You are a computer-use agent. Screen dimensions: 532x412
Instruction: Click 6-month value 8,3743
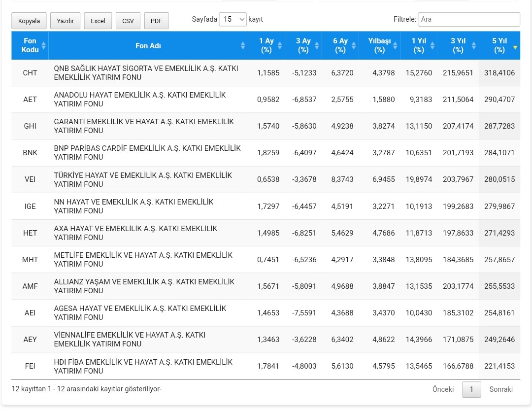point(342,179)
